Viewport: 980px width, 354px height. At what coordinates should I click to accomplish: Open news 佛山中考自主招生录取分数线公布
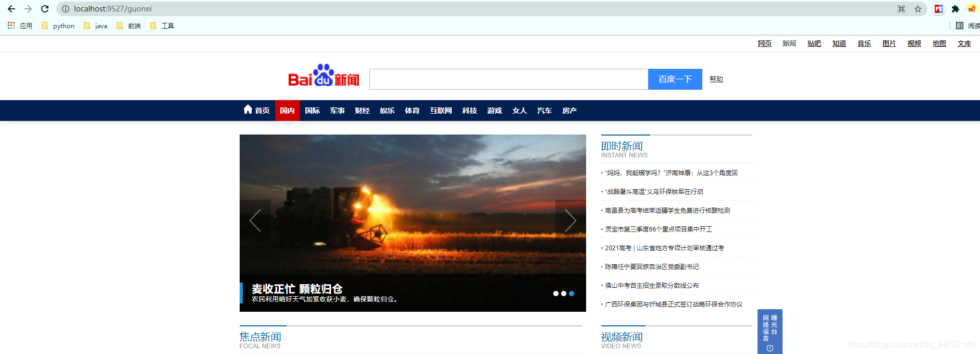pyautogui.click(x=652, y=286)
